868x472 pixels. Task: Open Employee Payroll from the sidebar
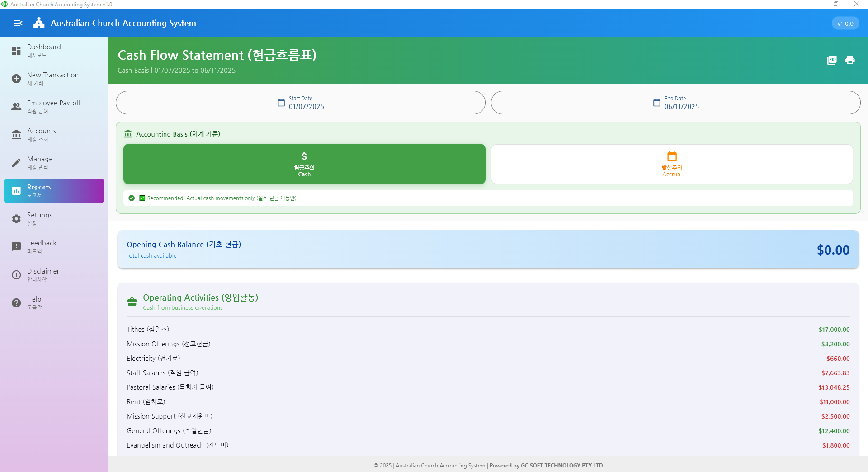[53, 107]
